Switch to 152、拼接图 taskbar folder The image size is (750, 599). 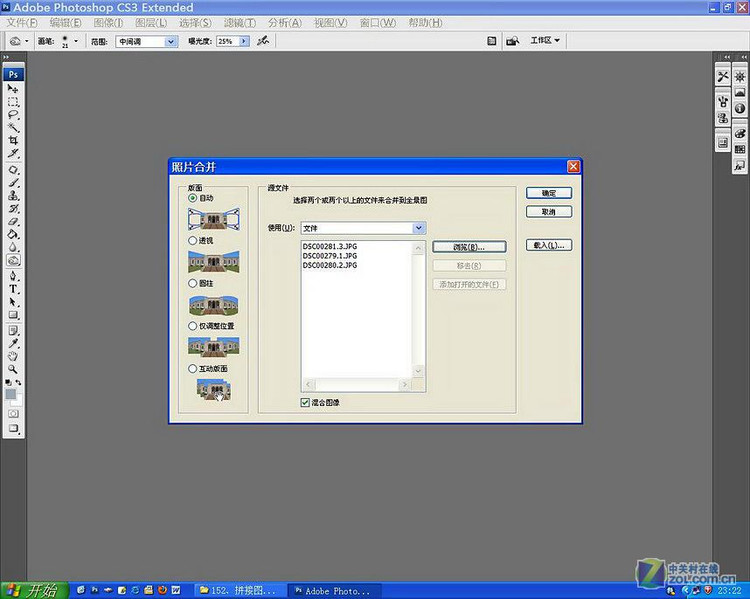click(238, 590)
